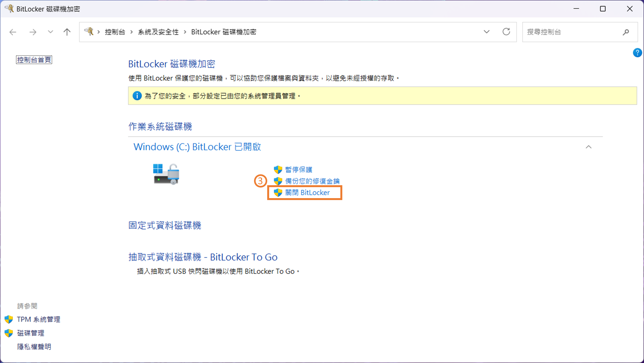
Task: Open 控制台首頁 in the sidebar
Action: (34, 60)
